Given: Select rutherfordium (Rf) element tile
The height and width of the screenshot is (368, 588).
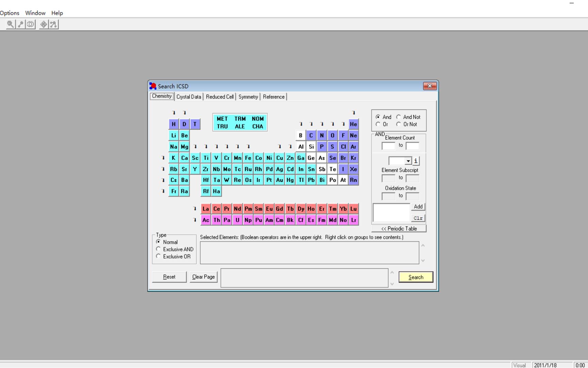Looking at the screenshot, I should pyautogui.click(x=206, y=191).
